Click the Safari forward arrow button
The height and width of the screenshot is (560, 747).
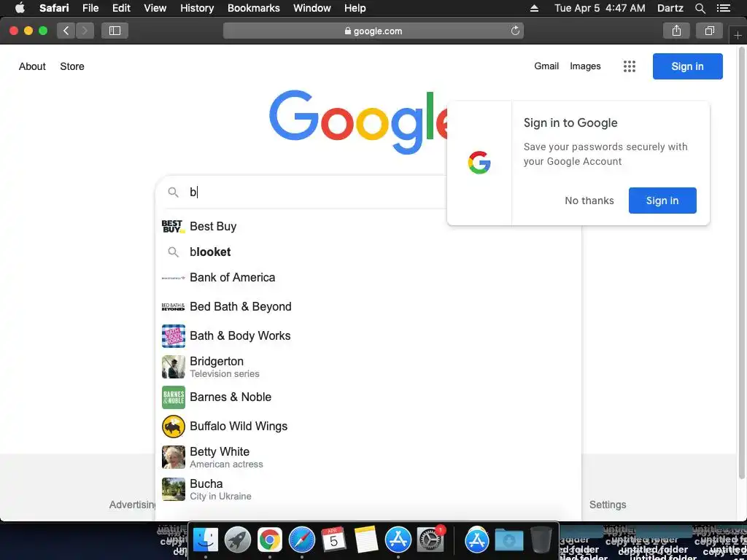[x=85, y=31]
